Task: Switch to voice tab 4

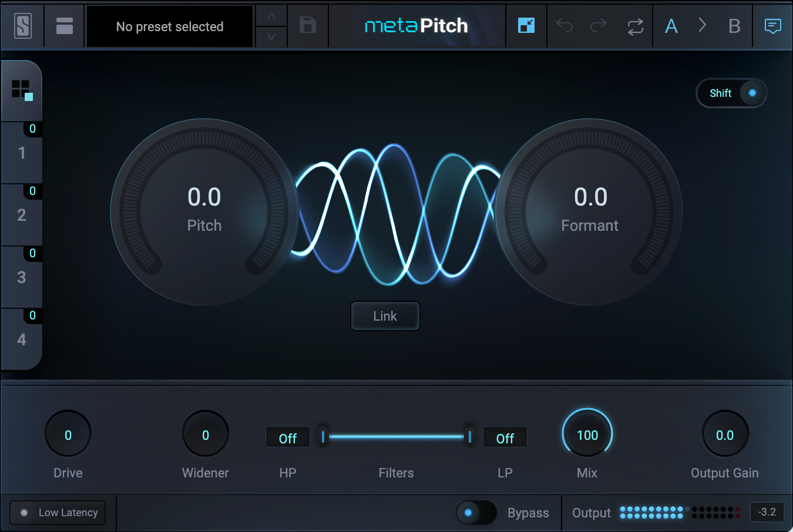Action: 22,340
